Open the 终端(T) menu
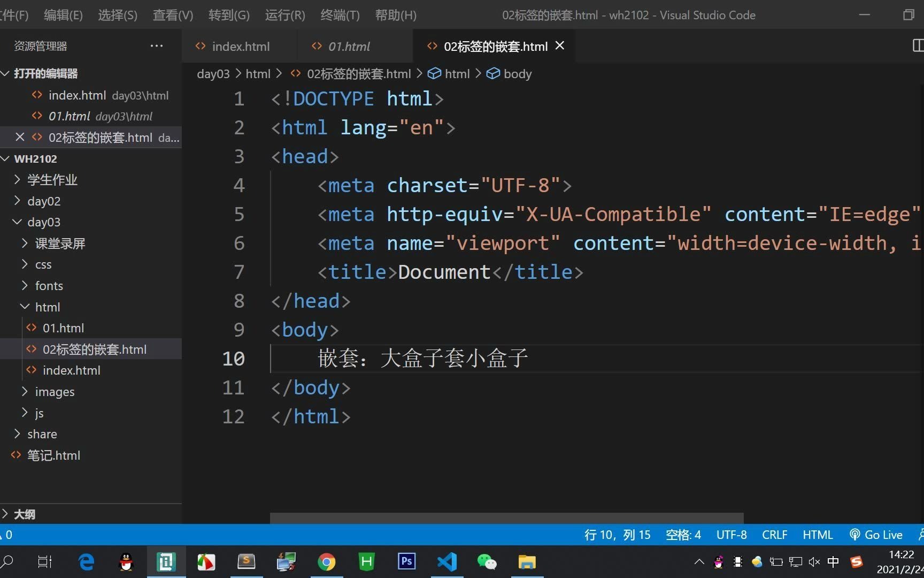 pos(340,15)
